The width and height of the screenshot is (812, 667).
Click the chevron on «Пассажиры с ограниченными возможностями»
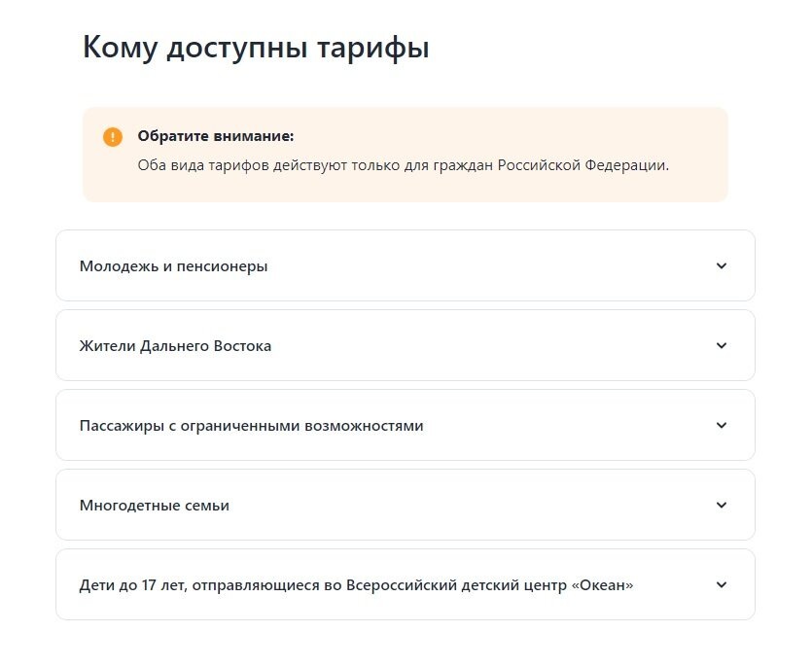720,425
